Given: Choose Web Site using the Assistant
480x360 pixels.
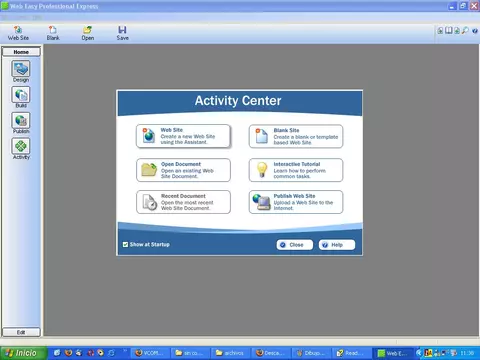Looking at the screenshot, I should pyautogui.click(x=183, y=136).
